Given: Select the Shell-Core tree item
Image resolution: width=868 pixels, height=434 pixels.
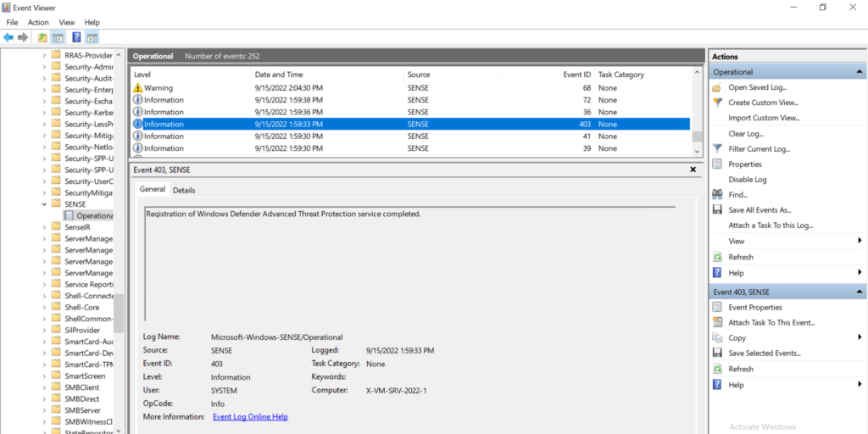Looking at the screenshot, I should tap(82, 307).
